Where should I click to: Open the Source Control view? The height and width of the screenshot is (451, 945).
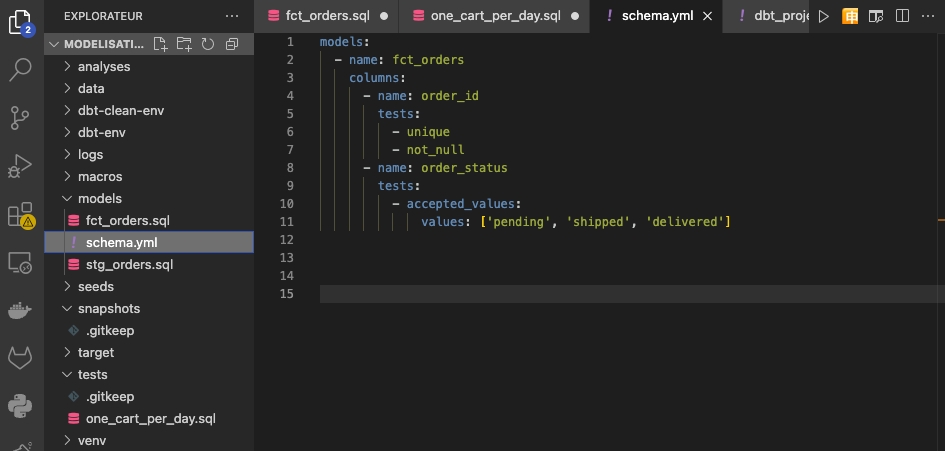[20, 117]
